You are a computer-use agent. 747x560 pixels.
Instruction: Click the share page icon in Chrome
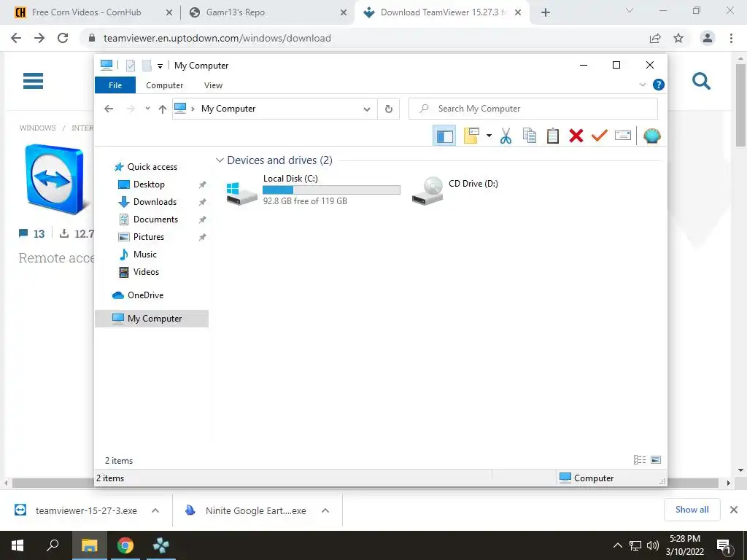(x=655, y=38)
